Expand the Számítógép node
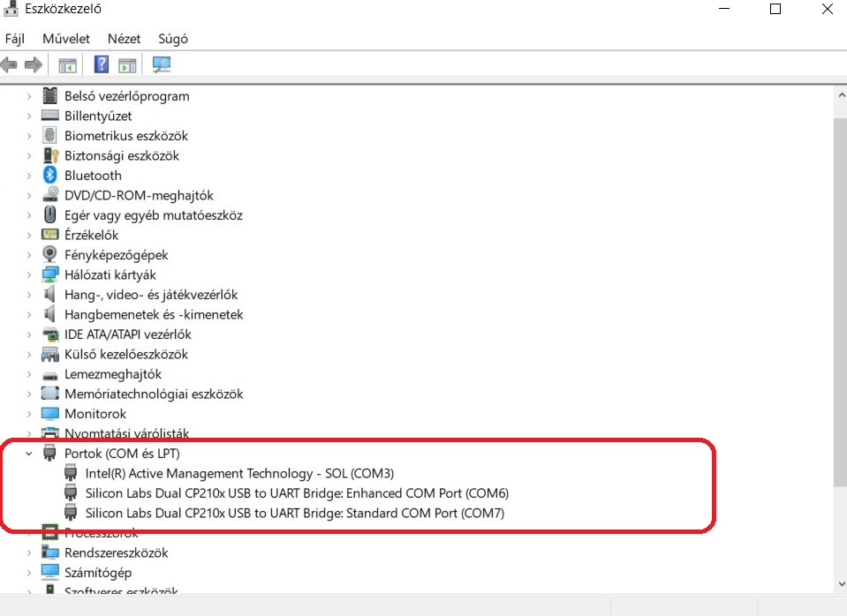This screenshot has width=847, height=616. pyautogui.click(x=28, y=573)
